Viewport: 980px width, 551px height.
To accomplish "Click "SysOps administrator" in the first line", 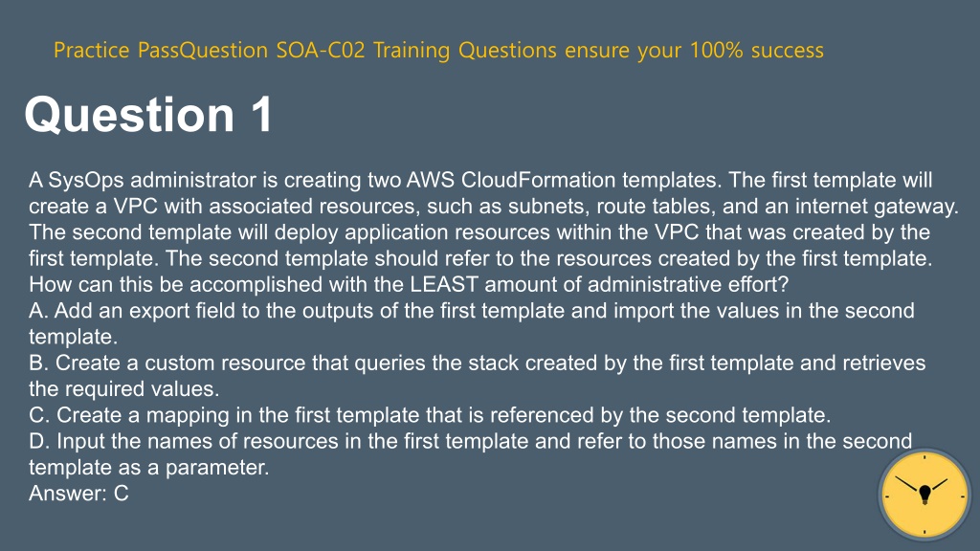I will click(x=152, y=180).
